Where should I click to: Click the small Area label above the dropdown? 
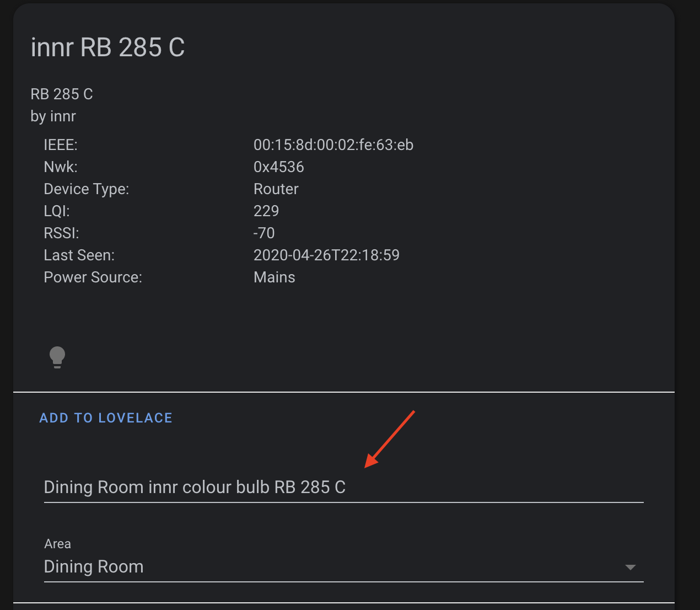57,544
